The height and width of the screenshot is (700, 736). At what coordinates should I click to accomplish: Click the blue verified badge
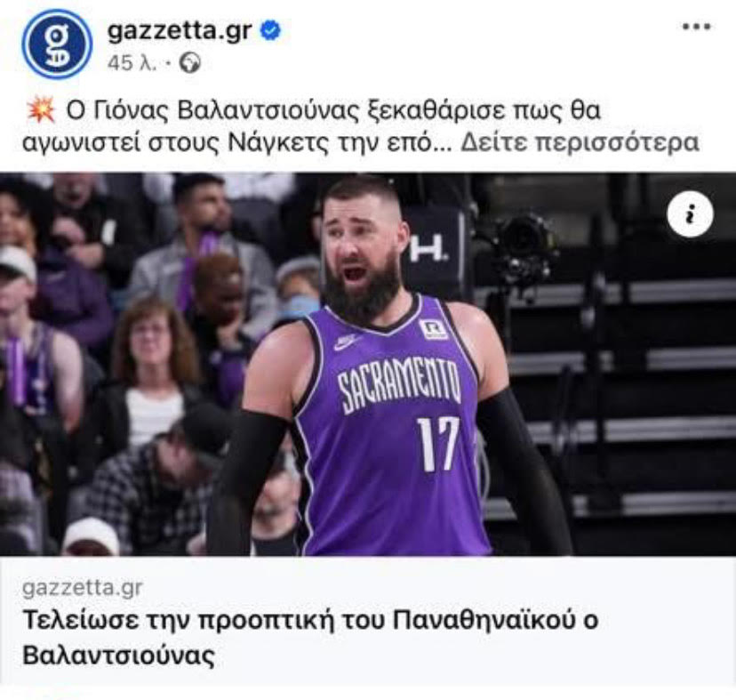tap(270, 30)
